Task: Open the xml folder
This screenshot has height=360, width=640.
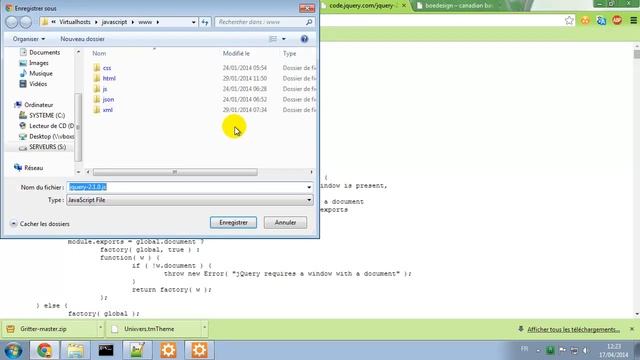Action: (x=108, y=110)
